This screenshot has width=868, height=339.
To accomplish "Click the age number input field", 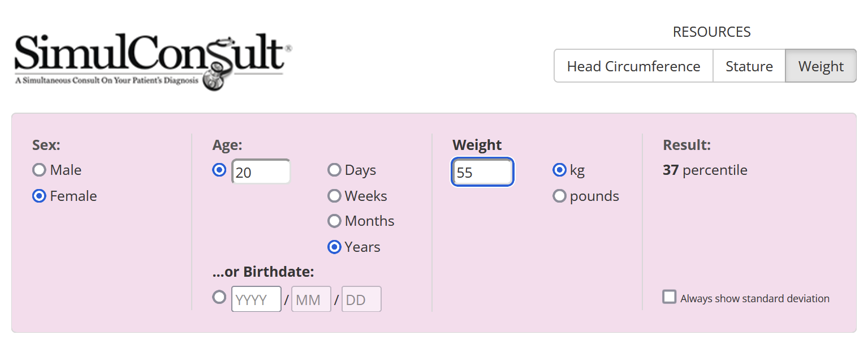I will click(261, 172).
